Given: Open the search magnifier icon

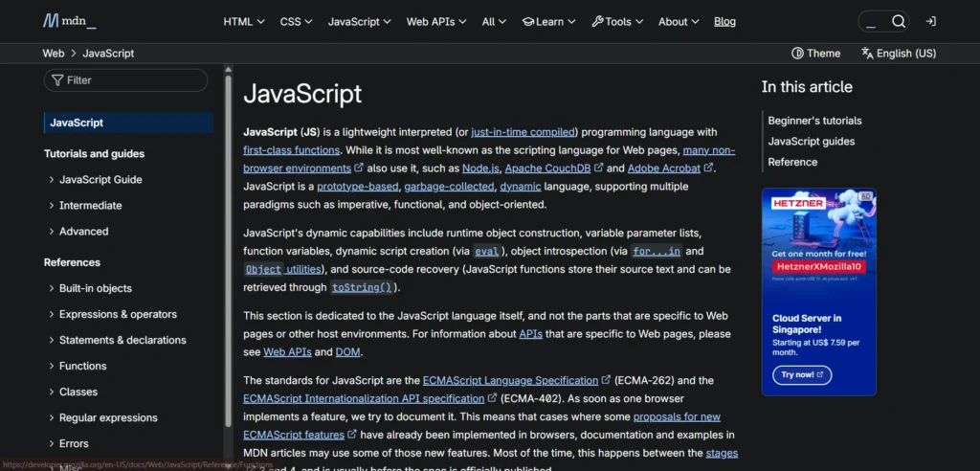Looking at the screenshot, I should click(899, 21).
